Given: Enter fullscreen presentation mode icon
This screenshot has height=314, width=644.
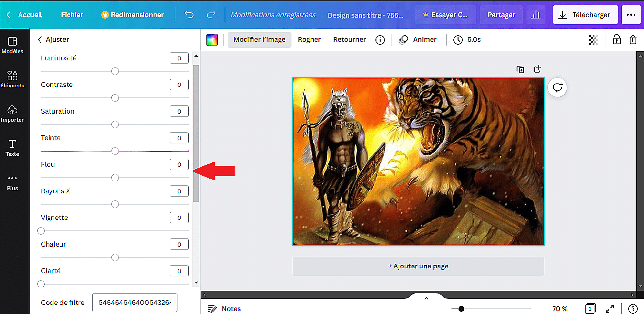Looking at the screenshot, I should tap(610, 309).
